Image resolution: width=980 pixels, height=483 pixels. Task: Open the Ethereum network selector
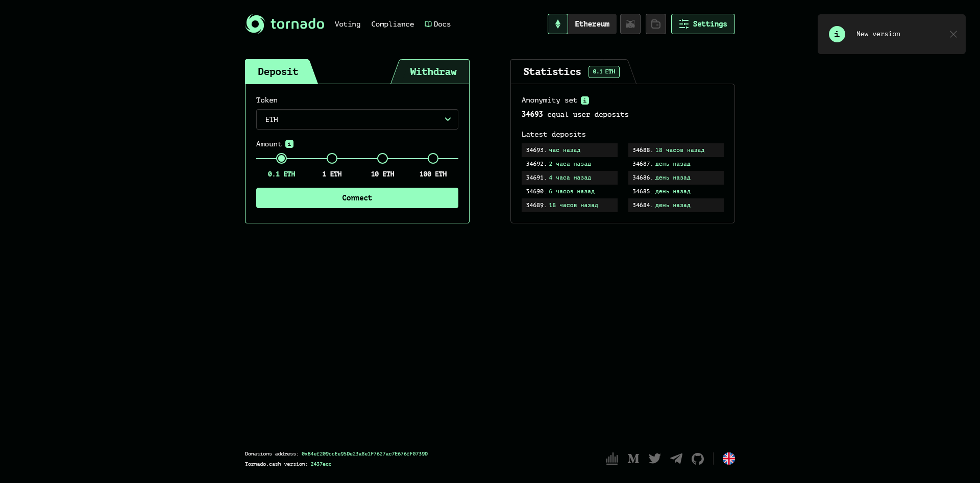click(592, 24)
